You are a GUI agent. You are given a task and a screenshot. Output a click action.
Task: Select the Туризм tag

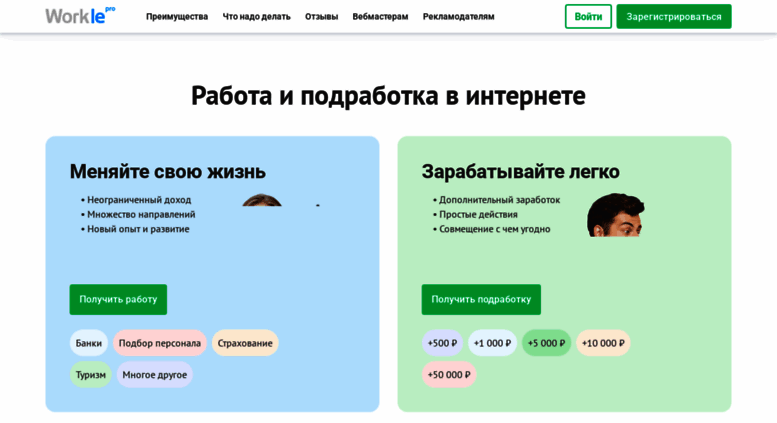click(91, 374)
